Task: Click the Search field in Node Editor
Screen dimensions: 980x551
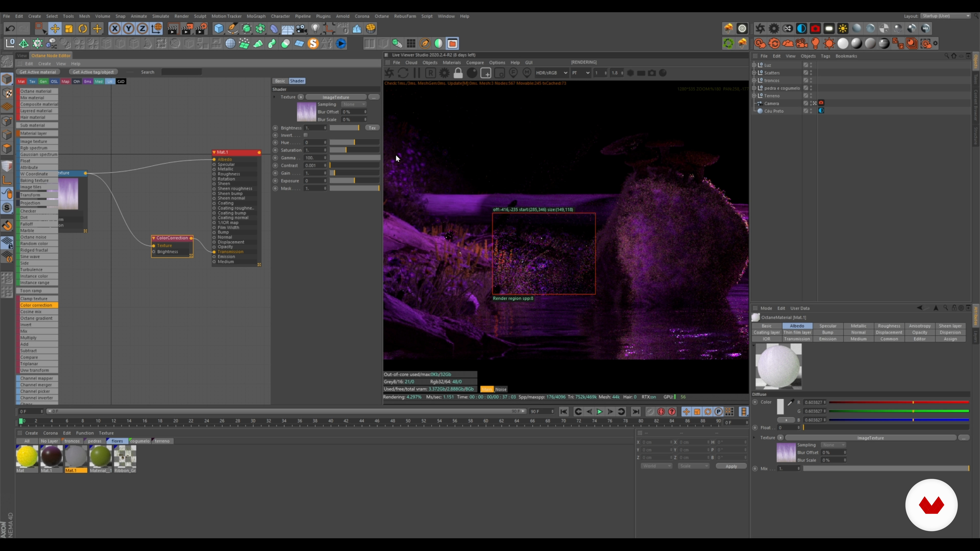Action: pos(181,72)
